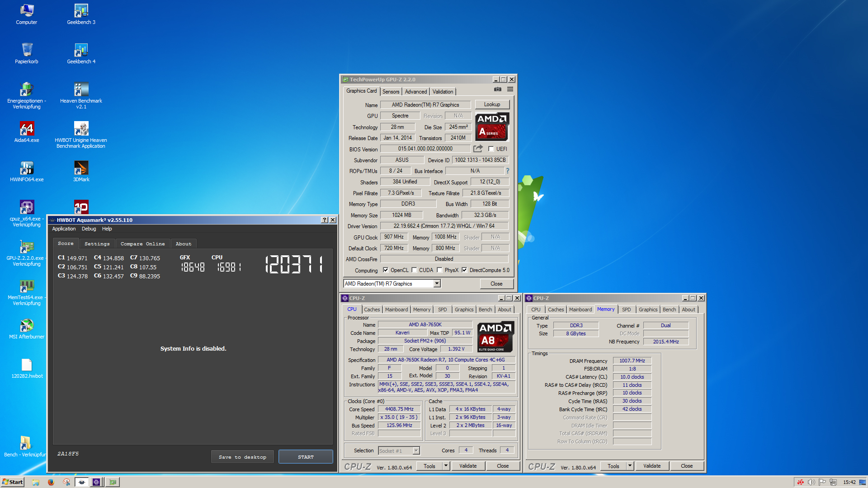Open Windows Explorer from the taskbar
The height and width of the screenshot is (488, 868).
tap(36, 482)
